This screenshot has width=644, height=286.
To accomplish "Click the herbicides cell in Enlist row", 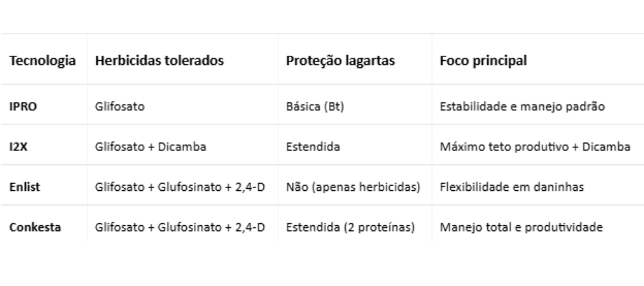I will [180, 187].
